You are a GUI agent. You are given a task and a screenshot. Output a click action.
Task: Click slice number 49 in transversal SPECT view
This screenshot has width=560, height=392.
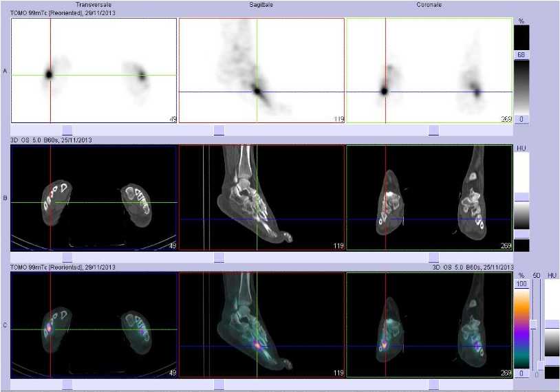pyautogui.click(x=172, y=119)
